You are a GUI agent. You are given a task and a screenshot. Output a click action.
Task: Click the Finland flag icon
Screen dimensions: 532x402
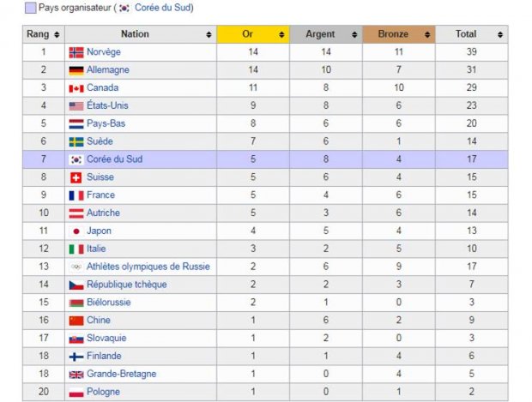point(76,356)
